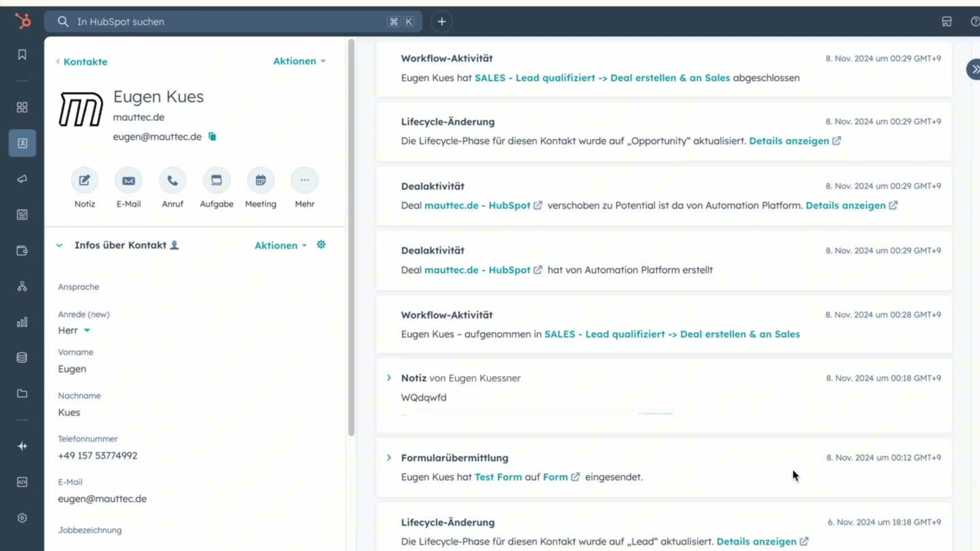Open the Reporting bar-chart icon
This screenshot has width=980, height=551.
(22, 322)
